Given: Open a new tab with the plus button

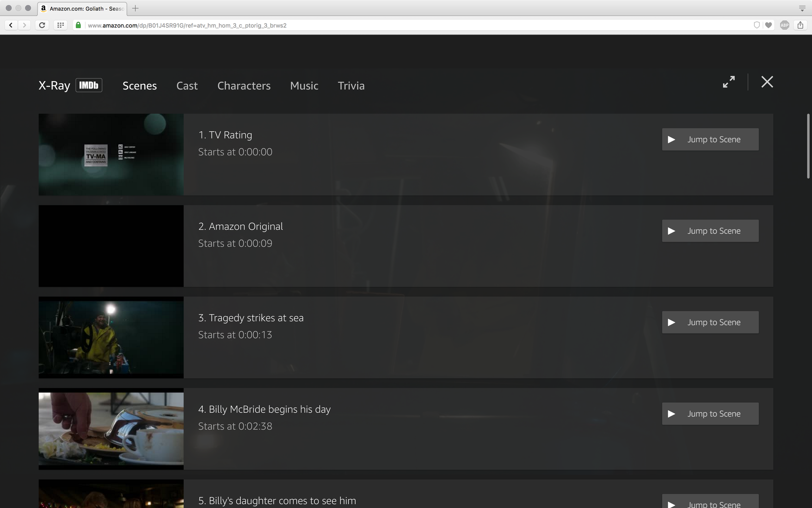Looking at the screenshot, I should (135, 8).
